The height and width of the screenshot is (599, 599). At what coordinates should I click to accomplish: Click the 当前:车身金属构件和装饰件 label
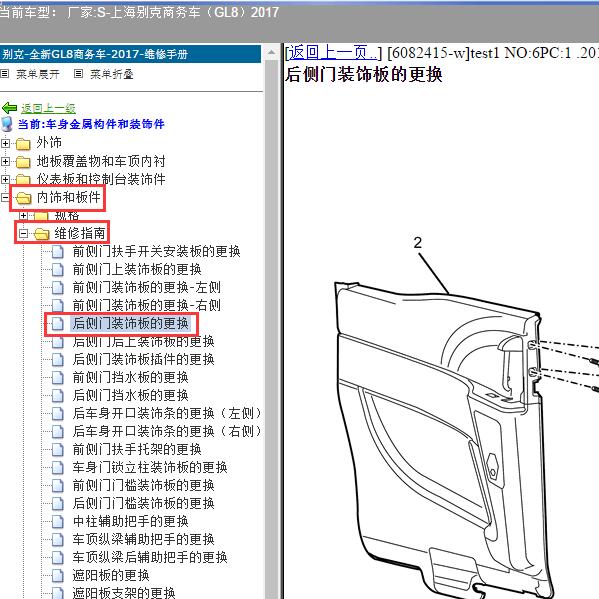(91, 124)
